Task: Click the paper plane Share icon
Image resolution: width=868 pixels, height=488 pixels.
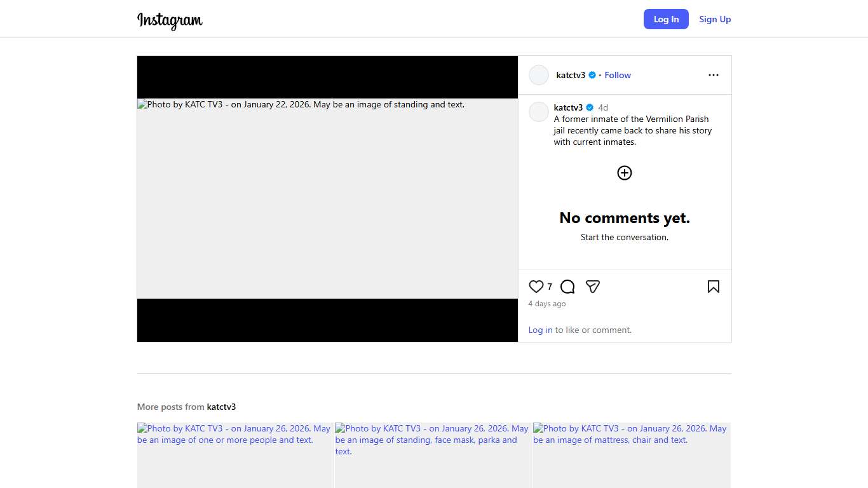Action: [593, 287]
